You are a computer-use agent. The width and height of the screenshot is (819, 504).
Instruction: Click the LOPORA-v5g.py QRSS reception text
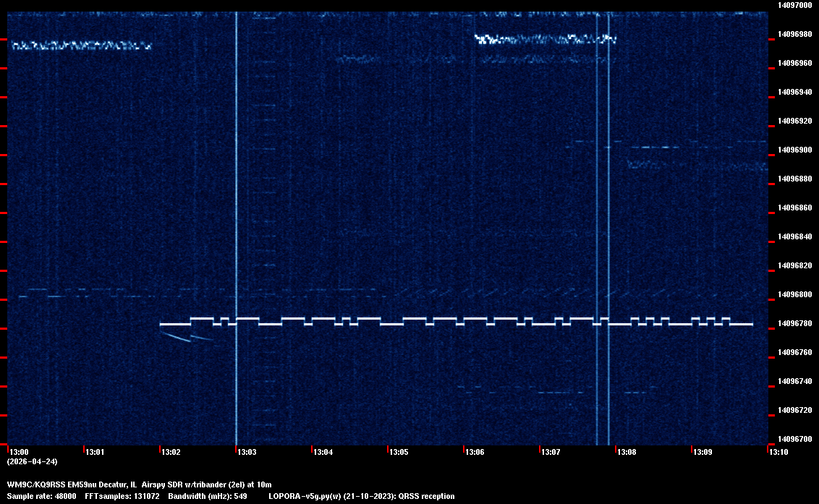pos(361,496)
